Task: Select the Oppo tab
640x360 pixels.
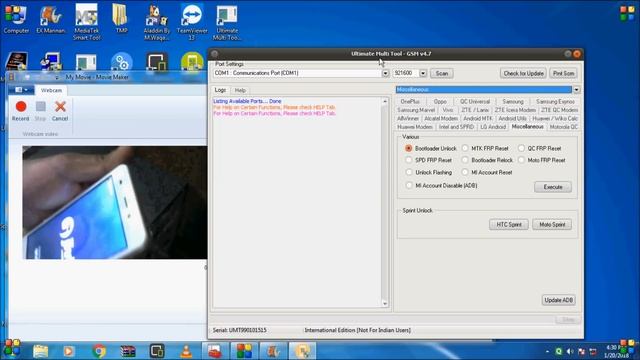Action: [440, 101]
